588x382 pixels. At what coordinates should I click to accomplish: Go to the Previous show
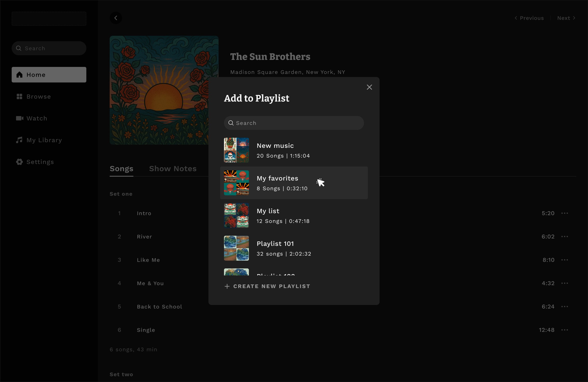click(x=529, y=18)
